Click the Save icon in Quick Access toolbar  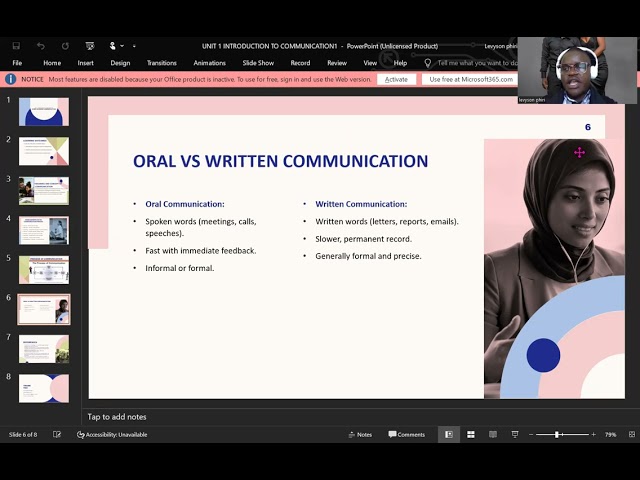(16, 46)
